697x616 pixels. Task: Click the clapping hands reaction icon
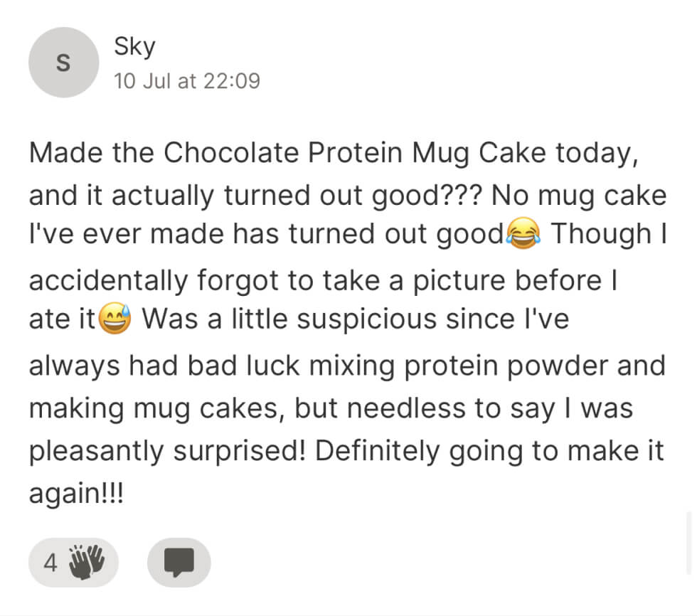click(x=87, y=561)
